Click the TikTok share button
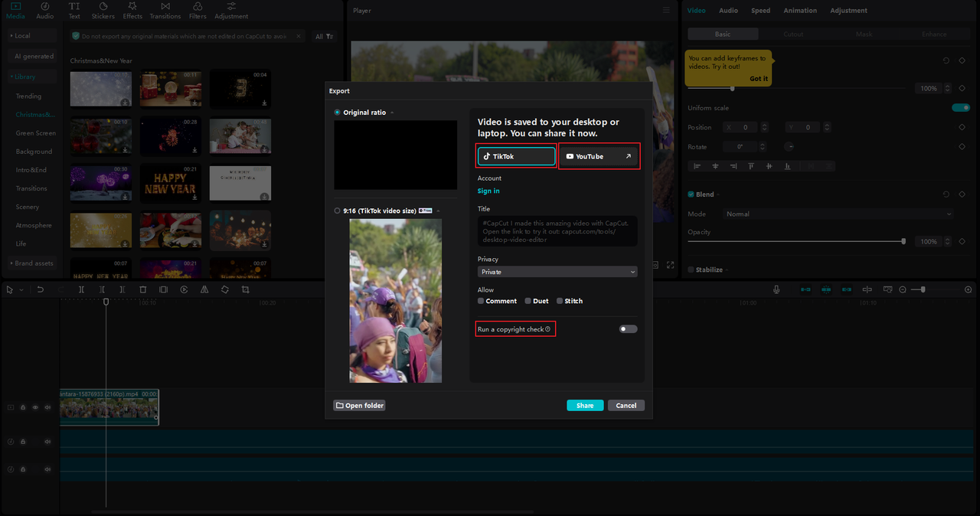Viewport: 980px width, 516px height. pyautogui.click(x=517, y=156)
